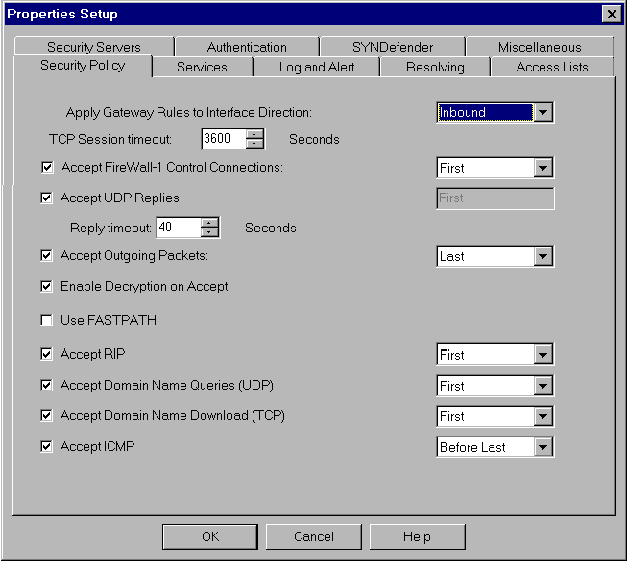Viewport: 628px width, 562px height.
Task: Select the Log and Alert tab
Action: pos(314,67)
